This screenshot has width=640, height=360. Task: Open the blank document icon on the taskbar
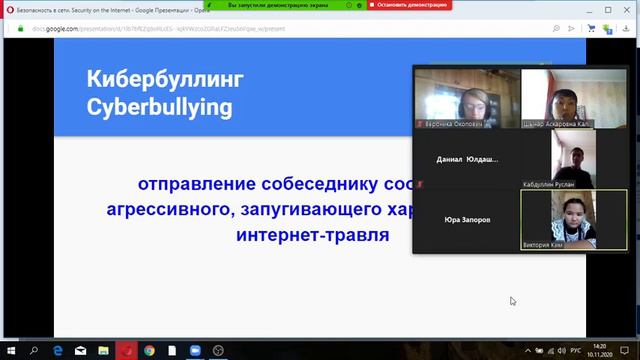172,351
